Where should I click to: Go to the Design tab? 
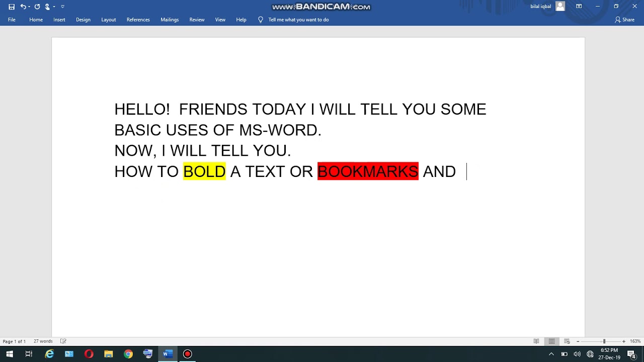click(x=83, y=20)
